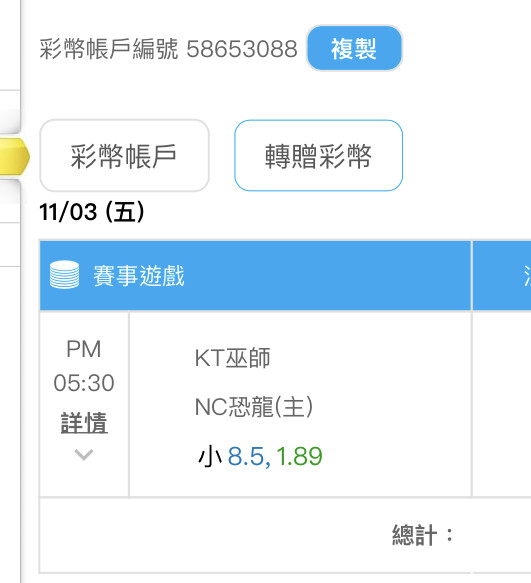This screenshot has height=583, width=531.
Task: Switch to the 轉贈彩幣 tab
Action: [318, 155]
